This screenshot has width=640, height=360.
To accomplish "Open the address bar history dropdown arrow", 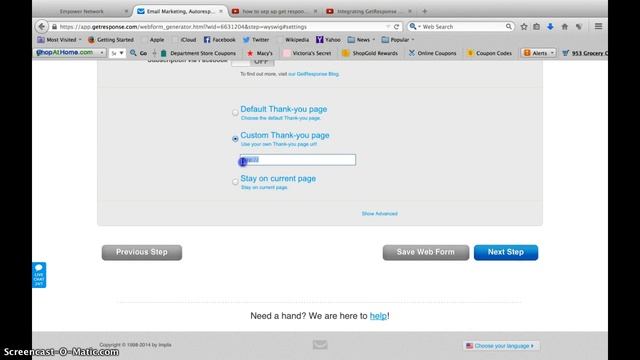I will coord(388,27).
